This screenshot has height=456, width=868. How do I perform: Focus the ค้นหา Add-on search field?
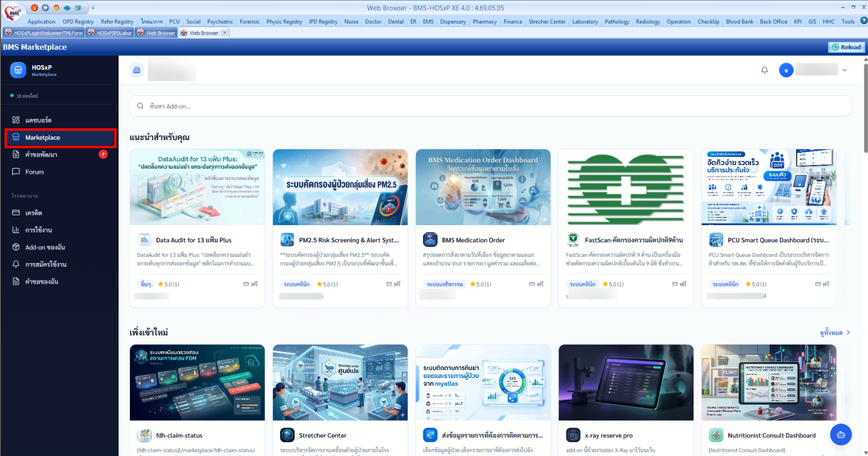click(x=490, y=106)
